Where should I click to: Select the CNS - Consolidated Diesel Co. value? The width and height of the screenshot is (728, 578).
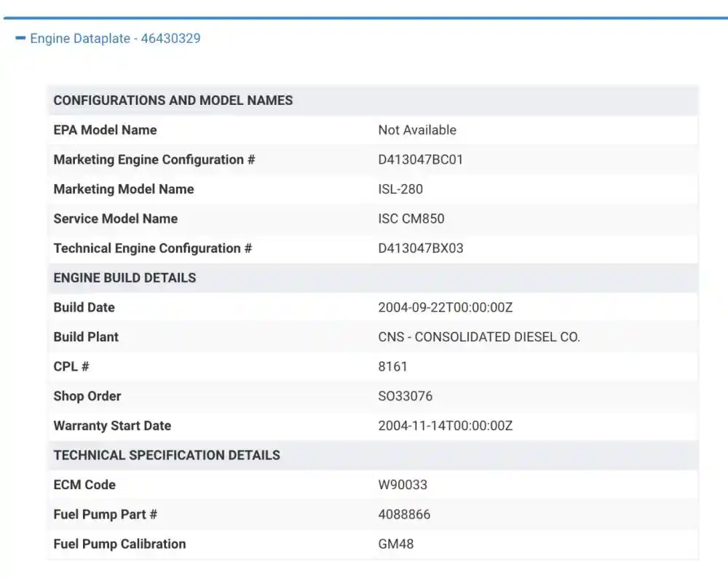[x=479, y=337]
